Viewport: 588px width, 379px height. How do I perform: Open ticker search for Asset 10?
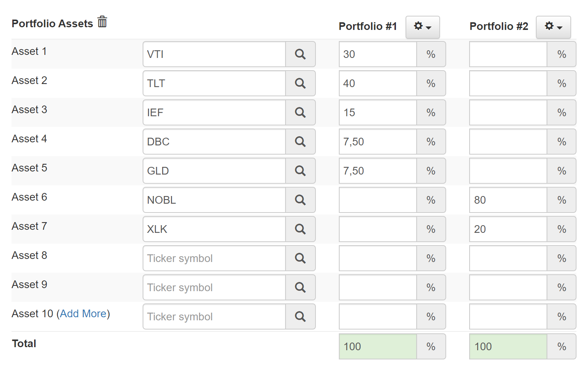[301, 316]
